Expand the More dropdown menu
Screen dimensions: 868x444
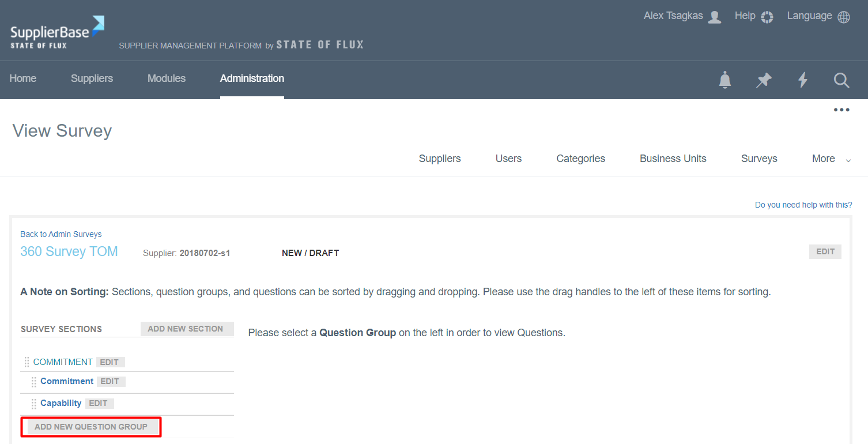click(831, 159)
